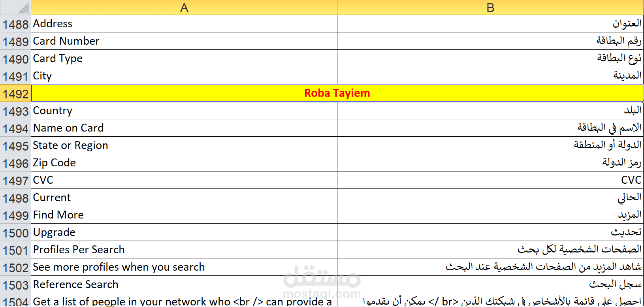The height and width of the screenshot is (307, 644).
Task: Select row header 1497
Action: (x=15, y=181)
